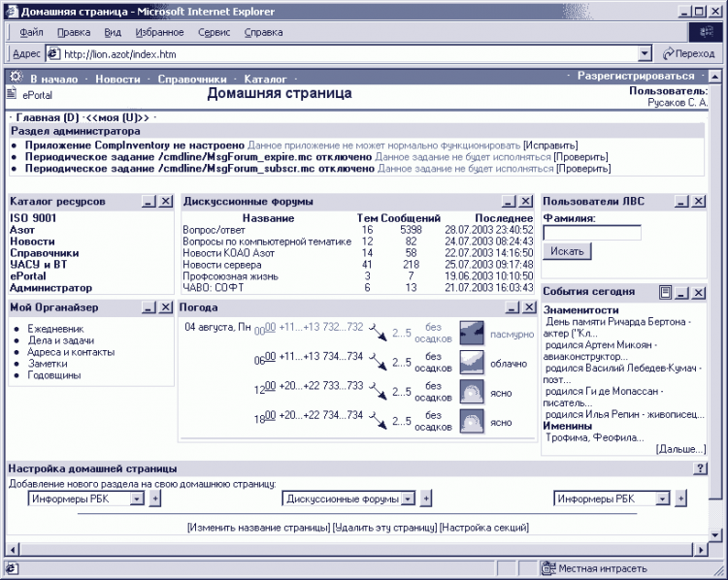Image resolution: width=728 pixels, height=580 pixels.
Task: Click the Местная интрасеть zone icon
Action: click(548, 568)
